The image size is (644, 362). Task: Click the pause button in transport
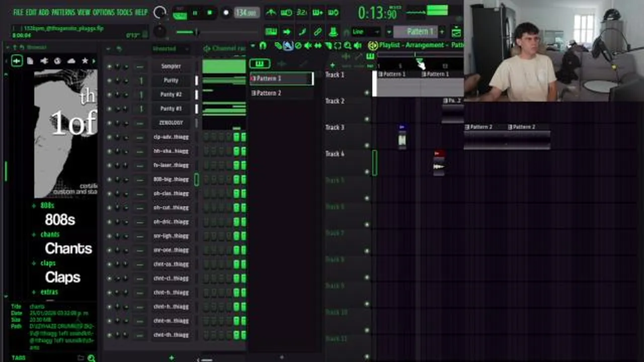(195, 13)
